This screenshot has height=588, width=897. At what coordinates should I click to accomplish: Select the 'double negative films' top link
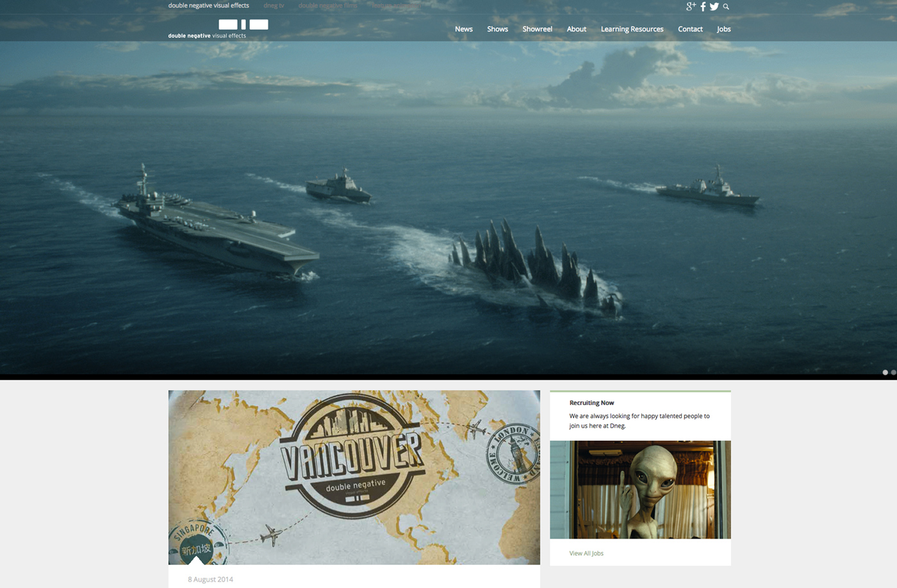click(328, 5)
